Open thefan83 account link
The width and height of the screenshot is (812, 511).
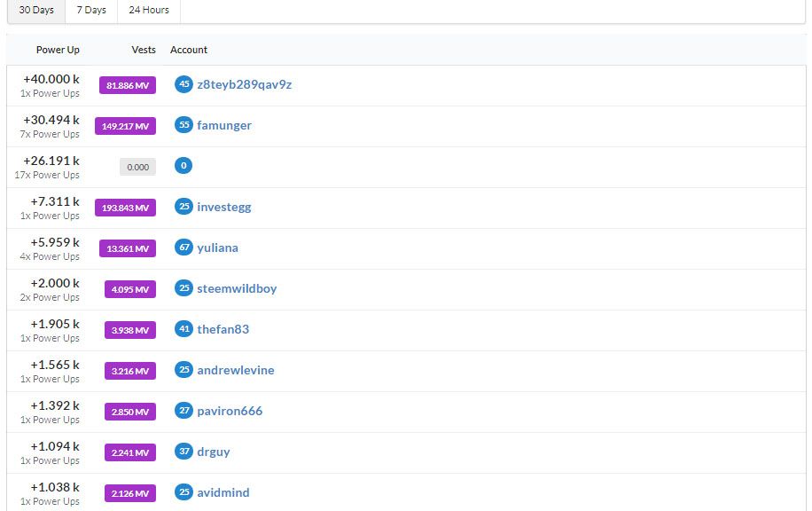coord(223,330)
